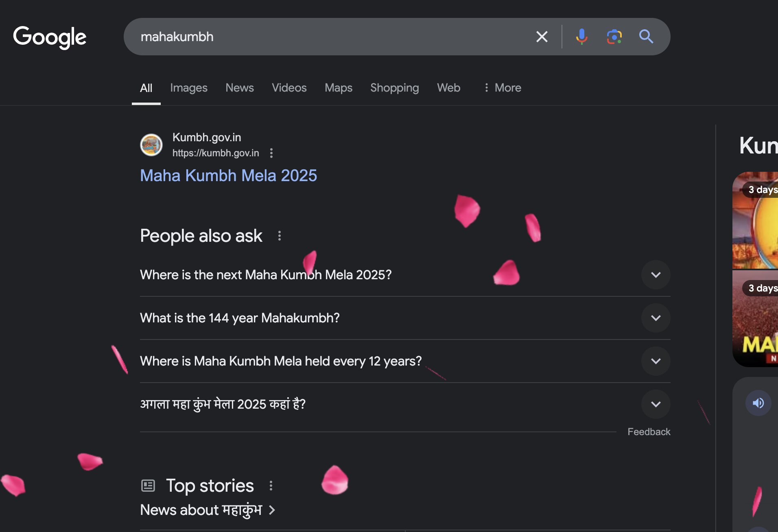Expand the Hindi question about Kumbh Mela 2025
This screenshot has width=778, height=532.
point(656,404)
